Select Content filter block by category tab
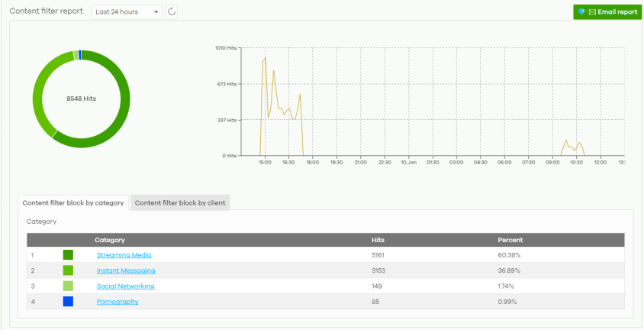This screenshot has height=330, width=644. click(x=73, y=202)
